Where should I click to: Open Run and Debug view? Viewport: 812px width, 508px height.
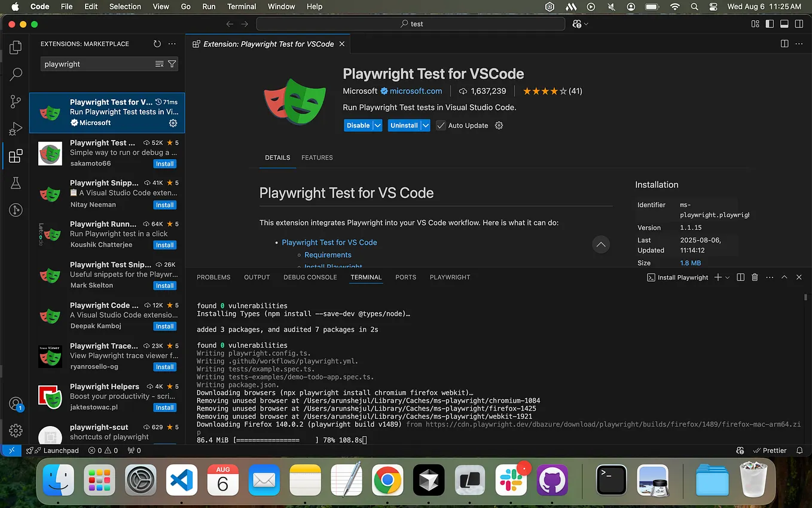coord(16,129)
